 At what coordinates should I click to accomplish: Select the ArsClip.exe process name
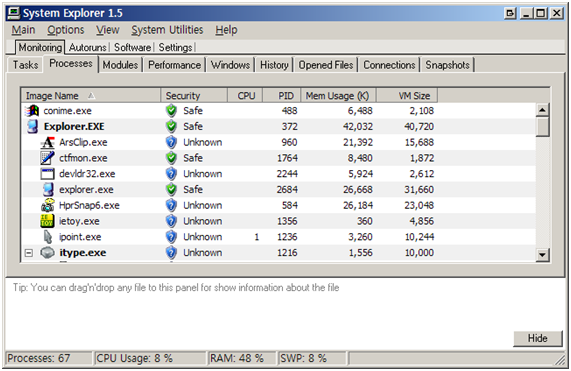click(x=83, y=142)
